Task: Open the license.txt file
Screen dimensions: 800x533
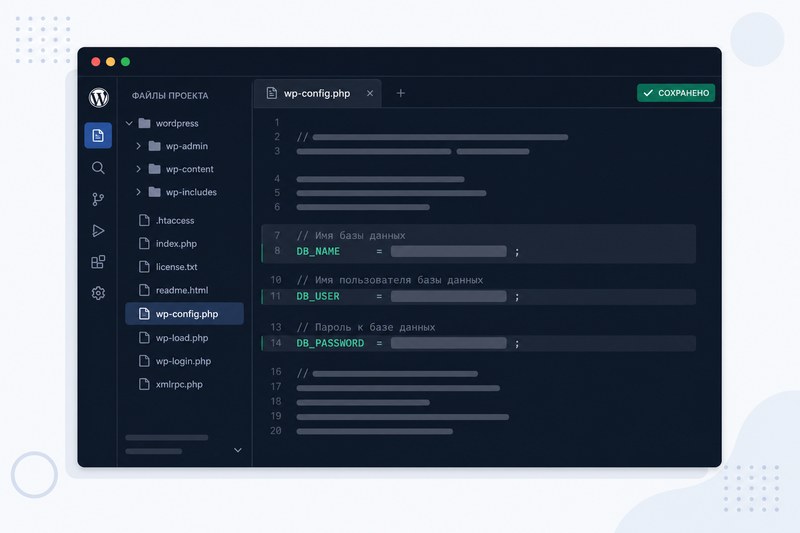Action: click(x=177, y=267)
